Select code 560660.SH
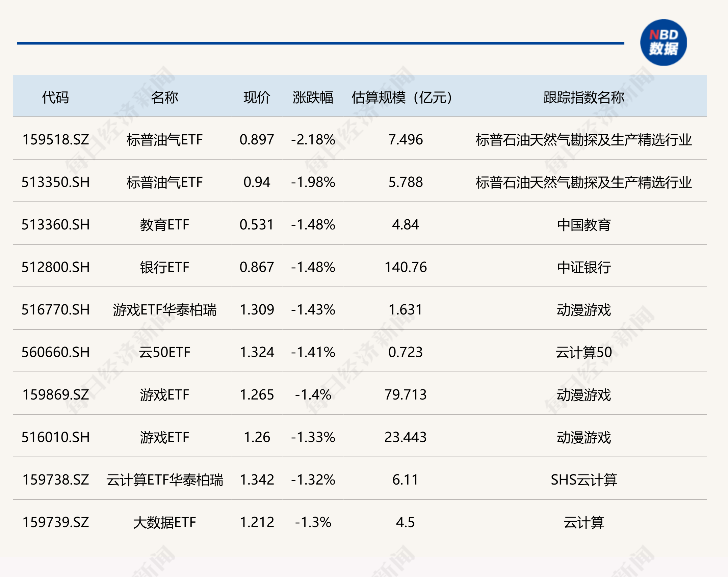This screenshot has width=728, height=577. [56, 352]
